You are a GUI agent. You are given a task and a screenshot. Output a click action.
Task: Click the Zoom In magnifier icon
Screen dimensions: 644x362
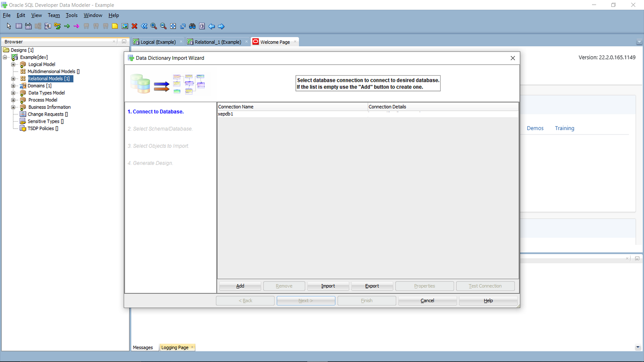click(x=154, y=26)
